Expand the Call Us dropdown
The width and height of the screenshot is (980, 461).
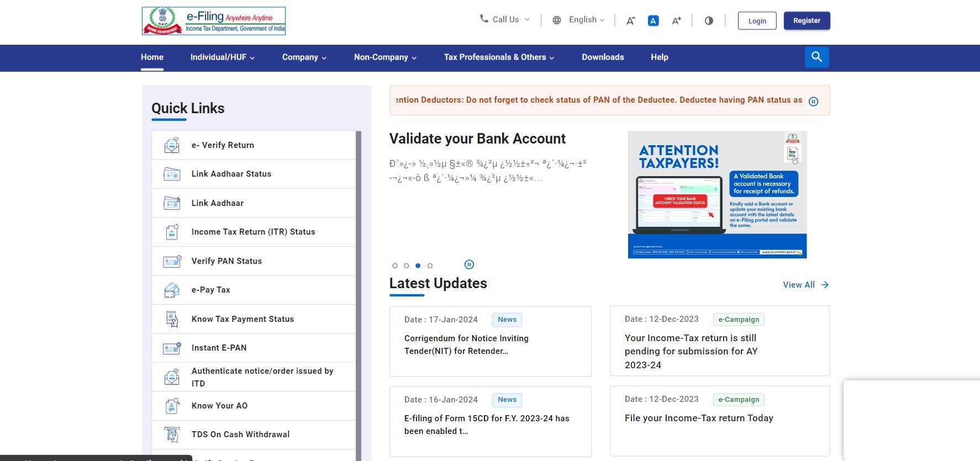(x=505, y=20)
